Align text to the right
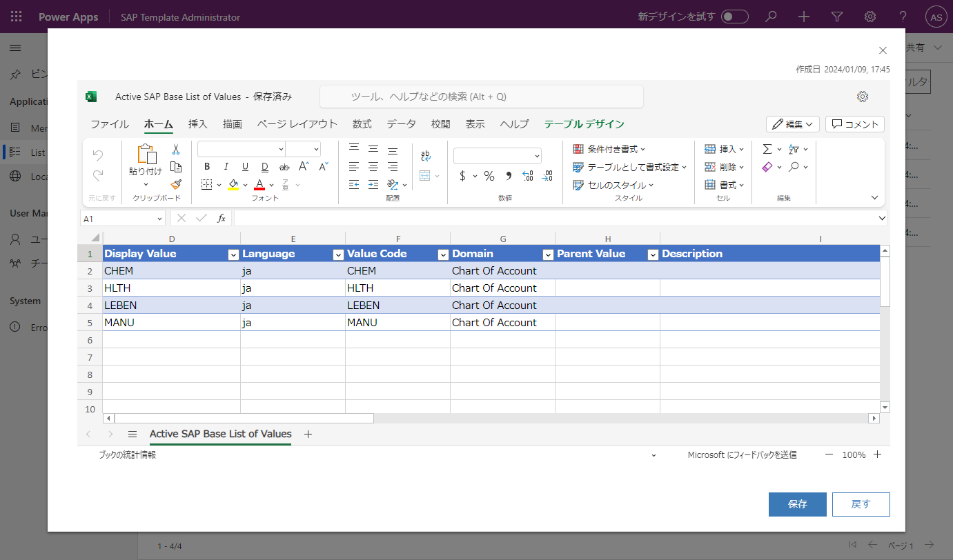The height and width of the screenshot is (560, 953). (393, 167)
